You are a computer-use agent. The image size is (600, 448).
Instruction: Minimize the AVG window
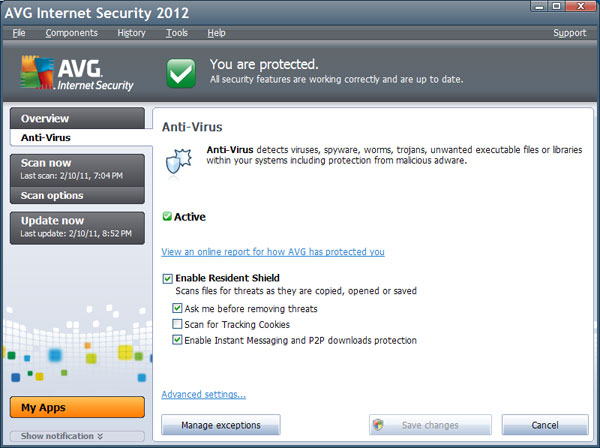click(540, 6)
